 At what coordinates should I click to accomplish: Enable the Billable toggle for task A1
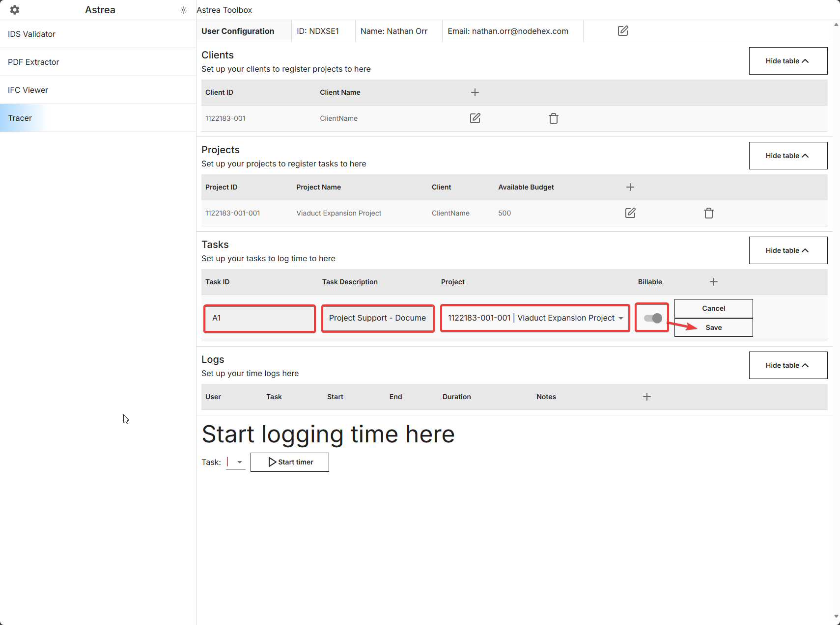652,318
